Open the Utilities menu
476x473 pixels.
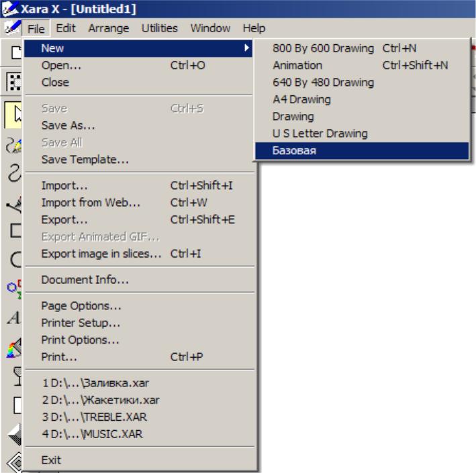click(159, 28)
